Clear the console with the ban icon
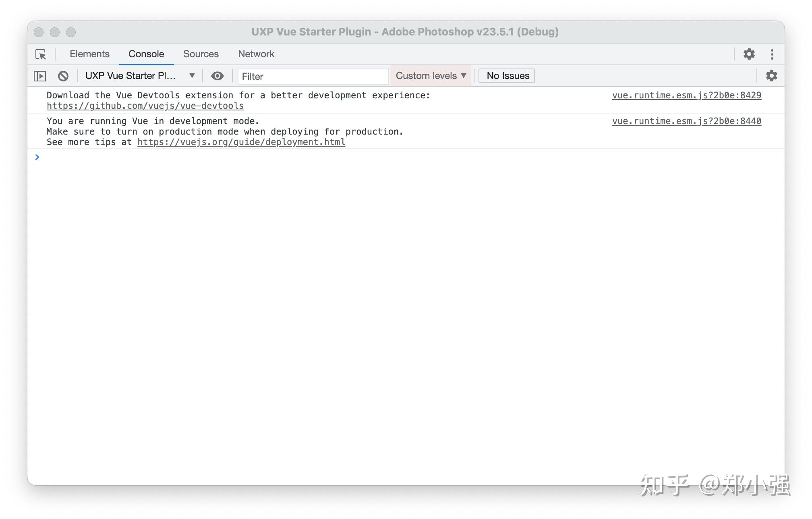812x519 pixels. coord(63,76)
